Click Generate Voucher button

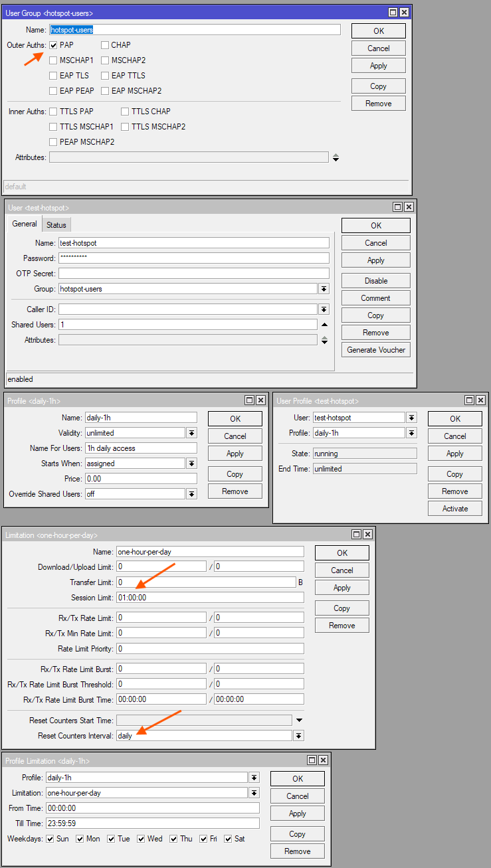click(x=376, y=350)
